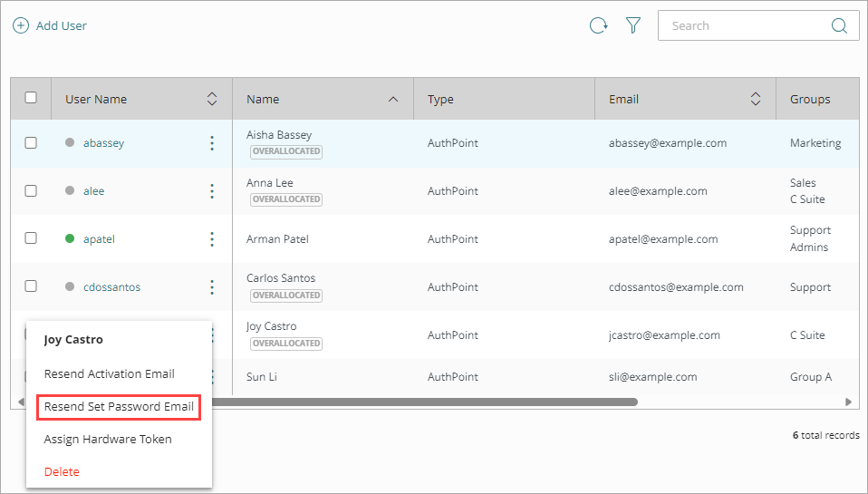868x494 pixels.
Task: Click the plus icon for Add User
Action: coord(20,26)
